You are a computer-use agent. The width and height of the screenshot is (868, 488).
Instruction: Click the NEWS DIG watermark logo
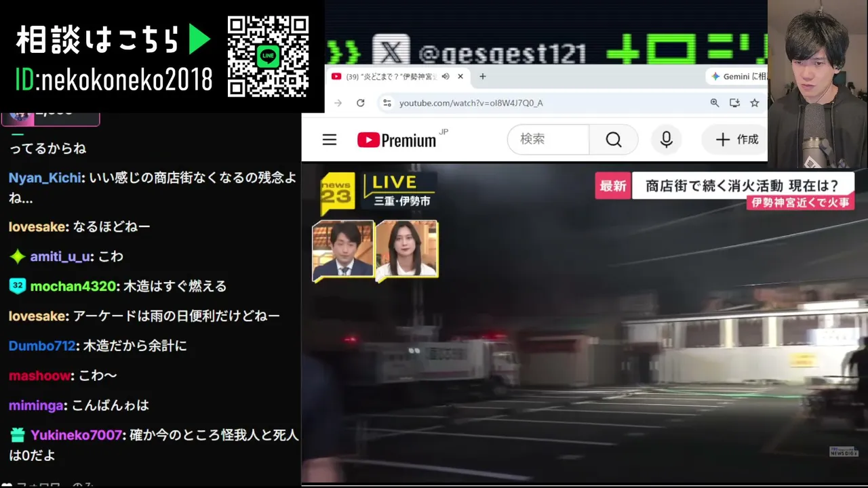[844, 452]
